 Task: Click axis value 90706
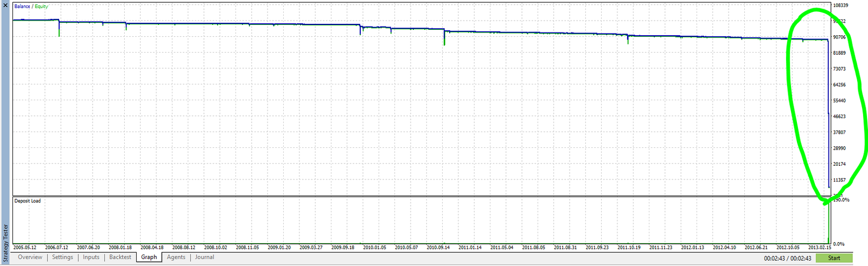tap(839, 37)
